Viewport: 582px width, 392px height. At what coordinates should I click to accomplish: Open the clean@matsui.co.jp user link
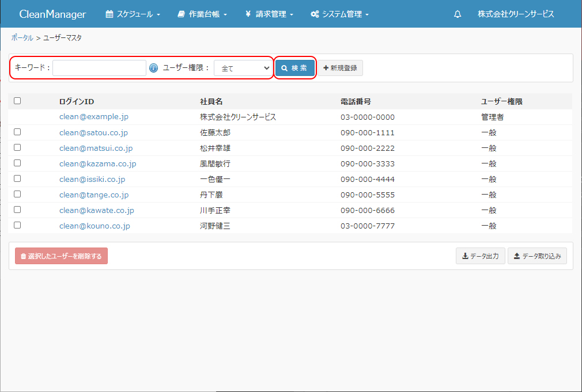(96, 148)
